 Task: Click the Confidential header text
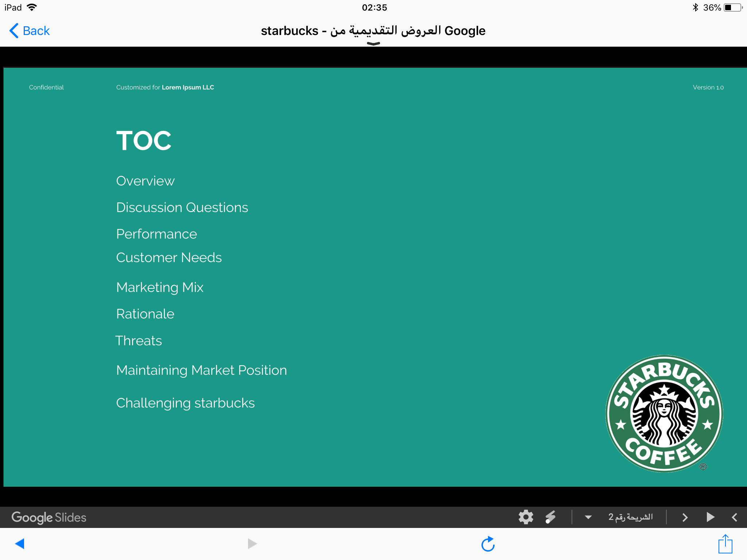tap(46, 87)
